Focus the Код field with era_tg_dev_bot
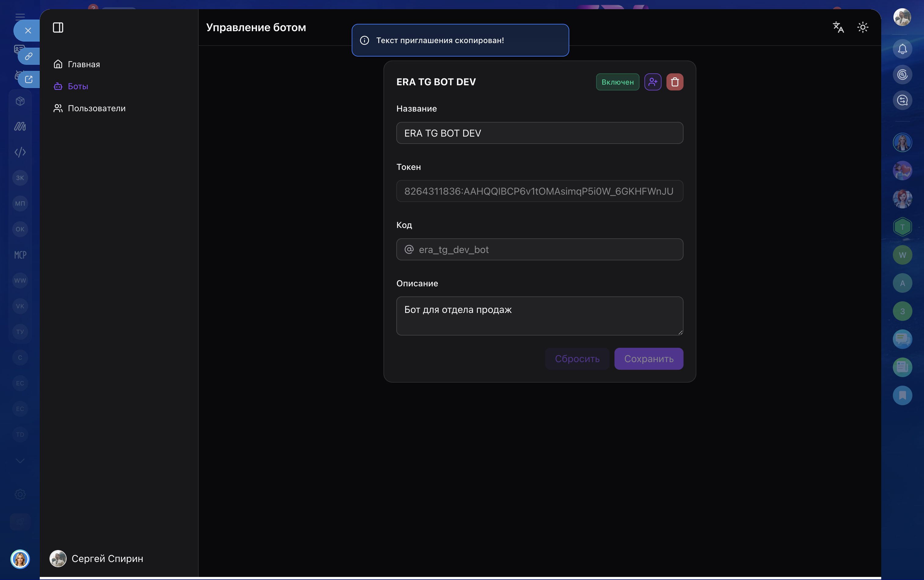Screen dimensions: 924x580 (540, 249)
